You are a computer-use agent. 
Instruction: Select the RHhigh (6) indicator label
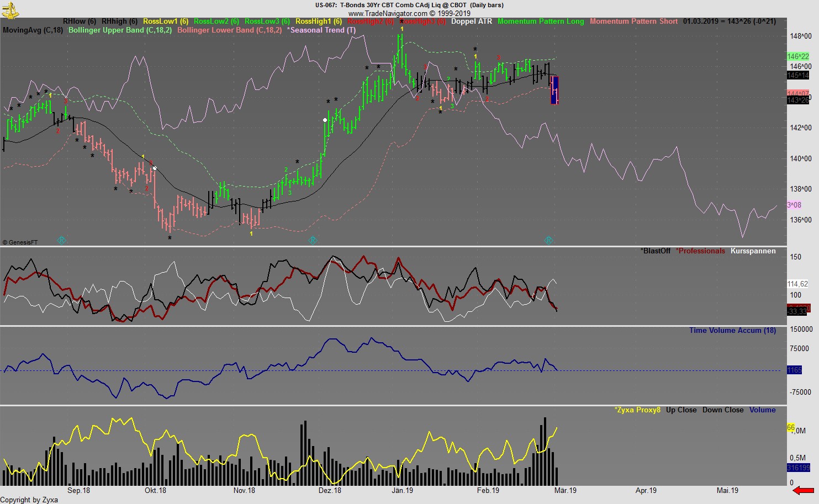[119, 22]
